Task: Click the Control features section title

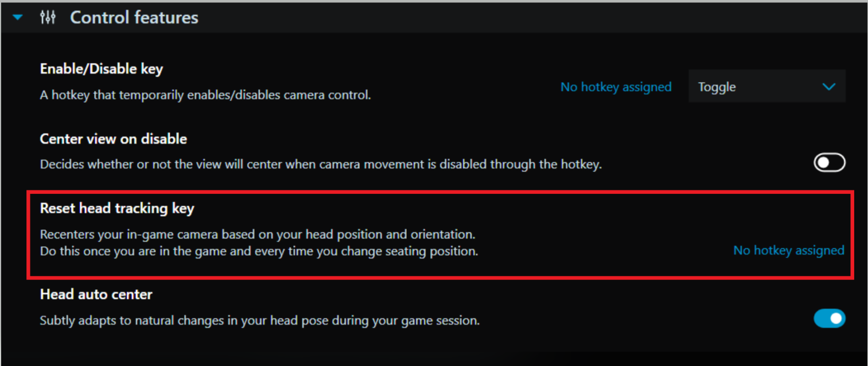Action: click(134, 18)
